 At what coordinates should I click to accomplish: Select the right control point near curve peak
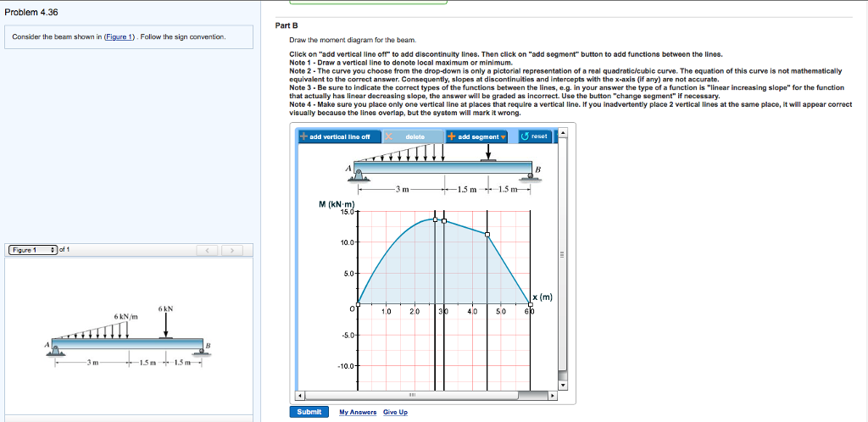coord(444,220)
